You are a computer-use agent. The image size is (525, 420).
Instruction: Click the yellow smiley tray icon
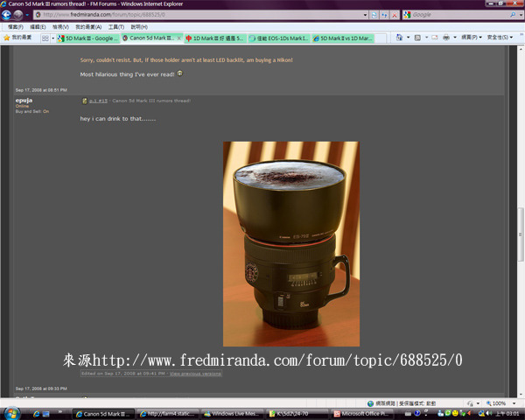455,414
